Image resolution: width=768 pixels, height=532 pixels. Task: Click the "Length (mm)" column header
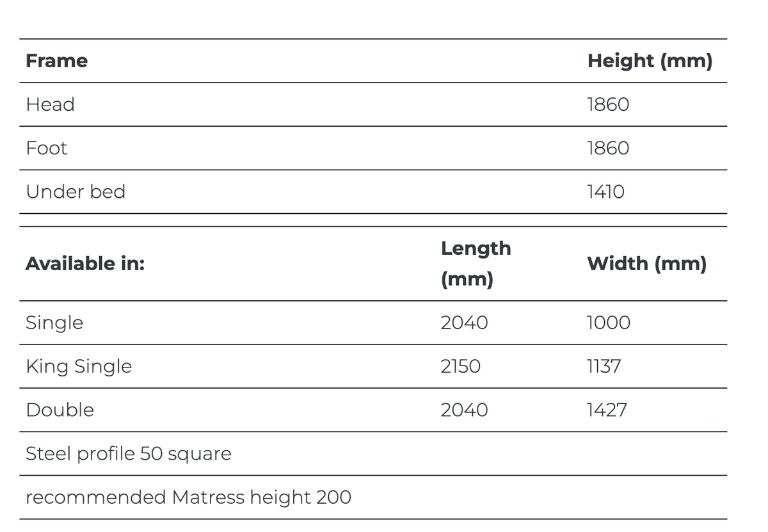(475, 263)
